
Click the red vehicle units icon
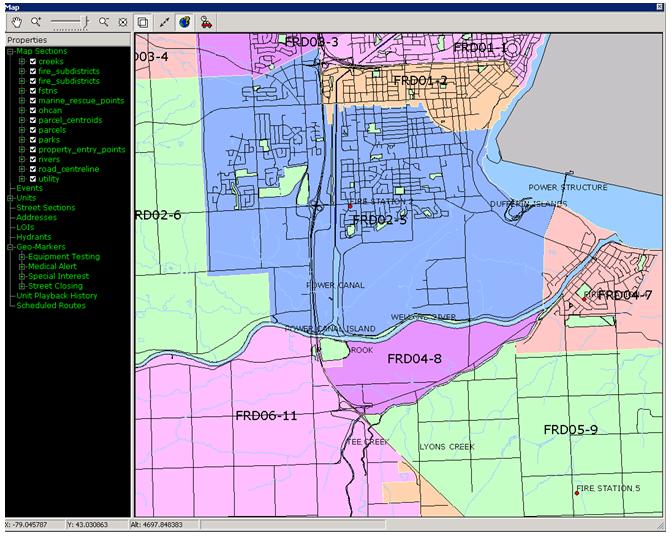[x=206, y=20]
